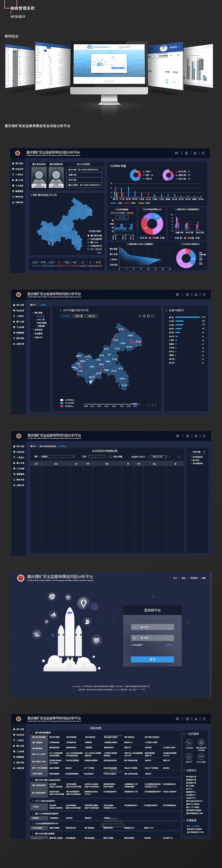Enable the 只显示报警 checkbox
Image resolution: width=222 pixels, height=868 pixels.
point(110,457)
